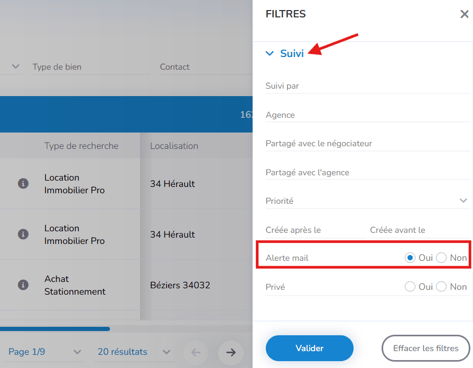Click info icon on Achat Stationnement row

tap(23, 285)
